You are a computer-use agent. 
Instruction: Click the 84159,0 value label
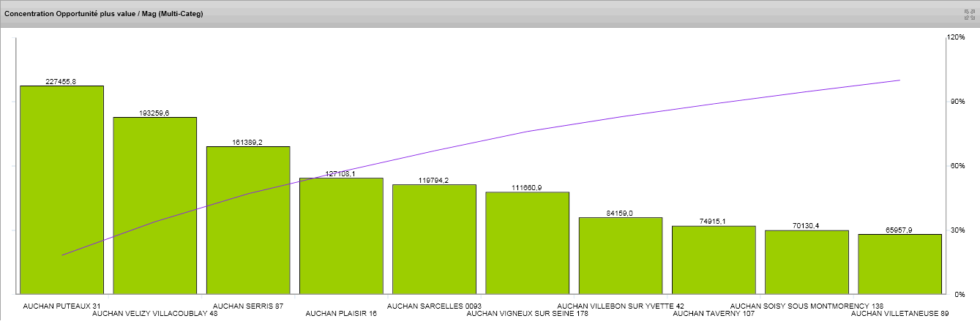click(621, 214)
